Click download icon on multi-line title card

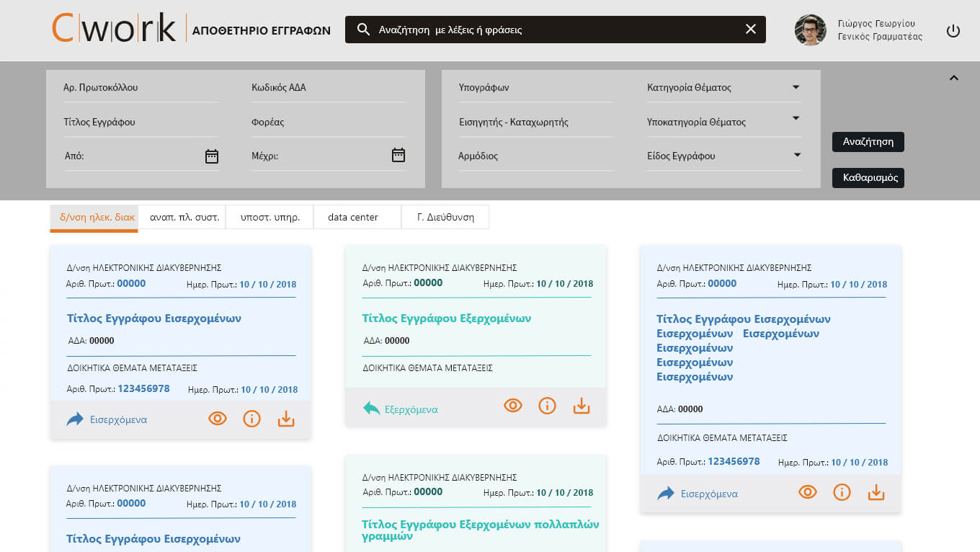[x=876, y=493]
